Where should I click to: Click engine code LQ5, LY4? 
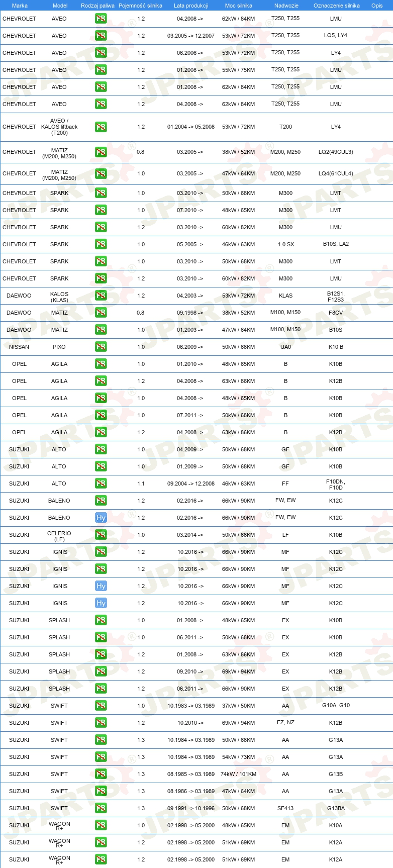(336, 35)
